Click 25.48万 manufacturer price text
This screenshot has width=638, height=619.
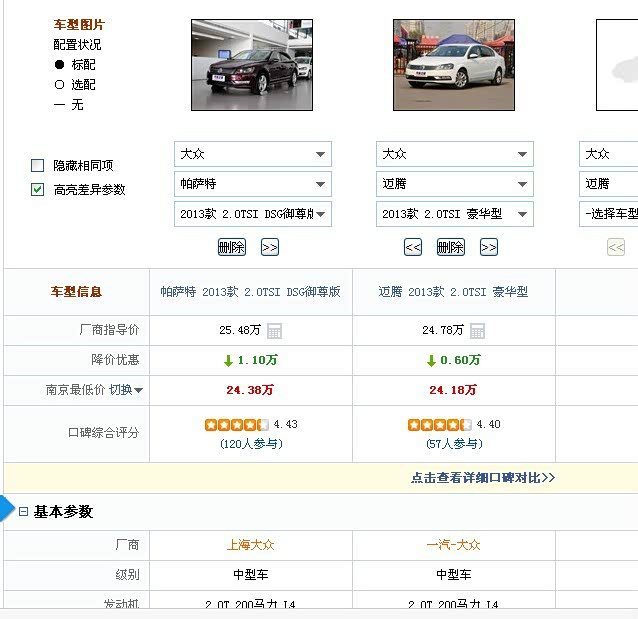[240, 330]
